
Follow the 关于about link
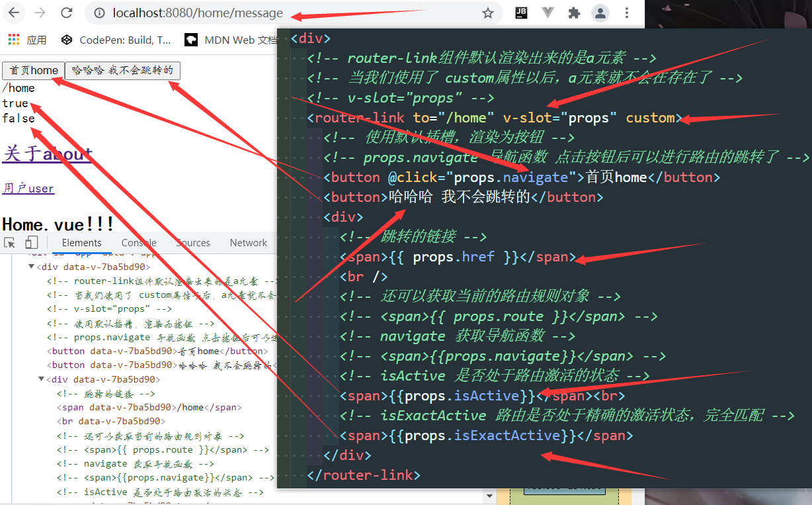pyautogui.click(x=47, y=153)
